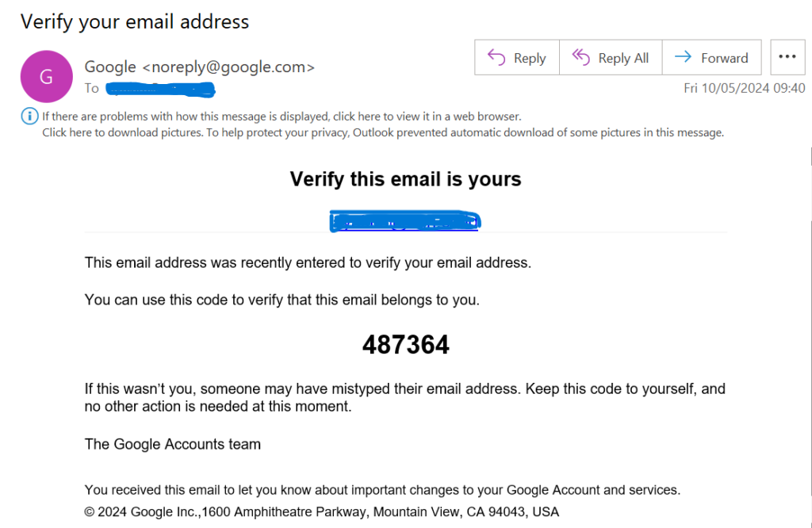
Task: Open the three-dots more actions menu
Action: (x=787, y=57)
